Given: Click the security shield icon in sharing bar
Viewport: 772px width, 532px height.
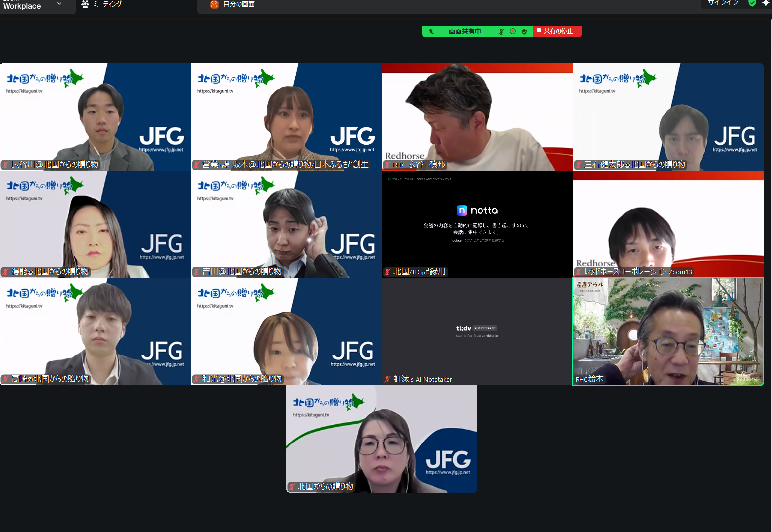Looking at the screenshot, I should tap(524, 31).
